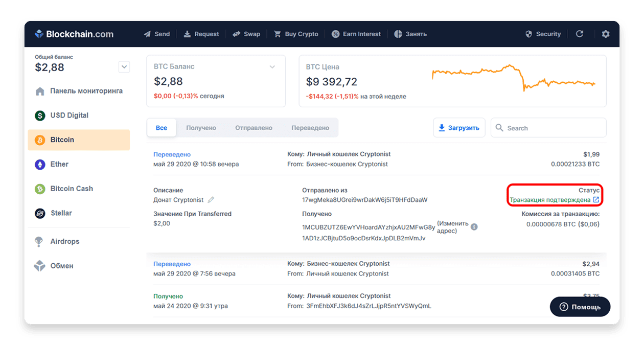Click the Blockchain.com logo
644x345 pixels.
click(74, 34)
